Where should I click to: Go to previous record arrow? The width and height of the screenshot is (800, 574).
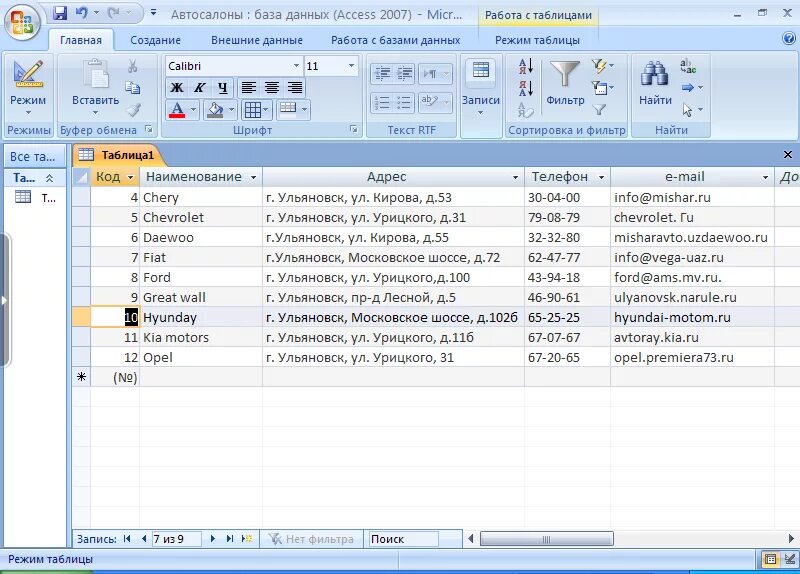[143, 538]
